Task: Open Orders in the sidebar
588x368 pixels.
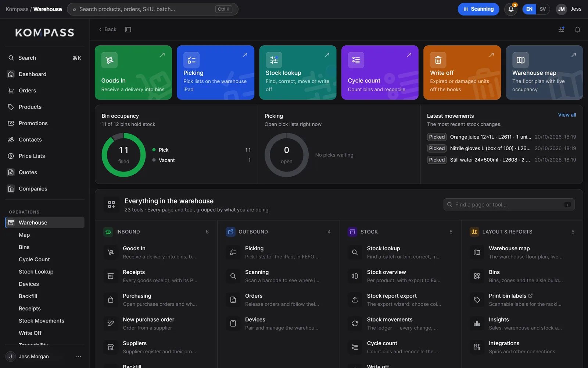Action: 45,91
